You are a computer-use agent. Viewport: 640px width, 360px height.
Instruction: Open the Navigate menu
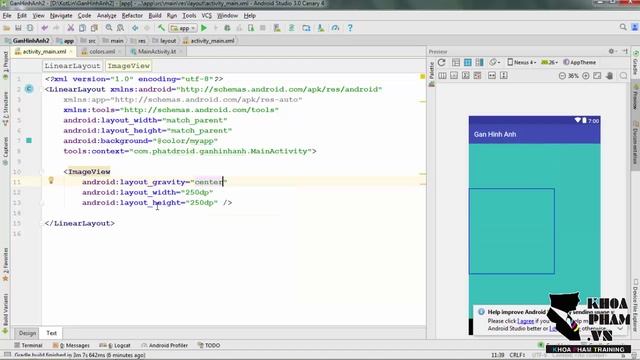point(61,16)
